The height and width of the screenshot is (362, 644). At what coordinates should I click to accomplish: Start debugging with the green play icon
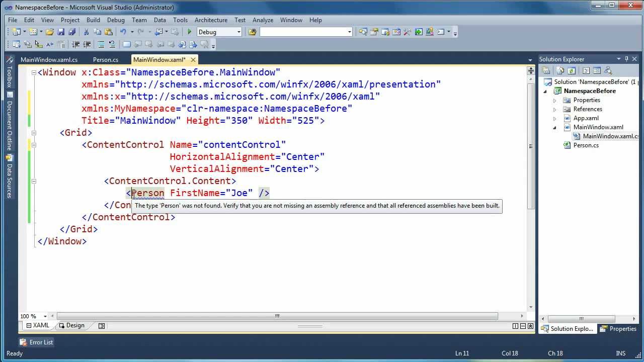(x=190, y=32)
